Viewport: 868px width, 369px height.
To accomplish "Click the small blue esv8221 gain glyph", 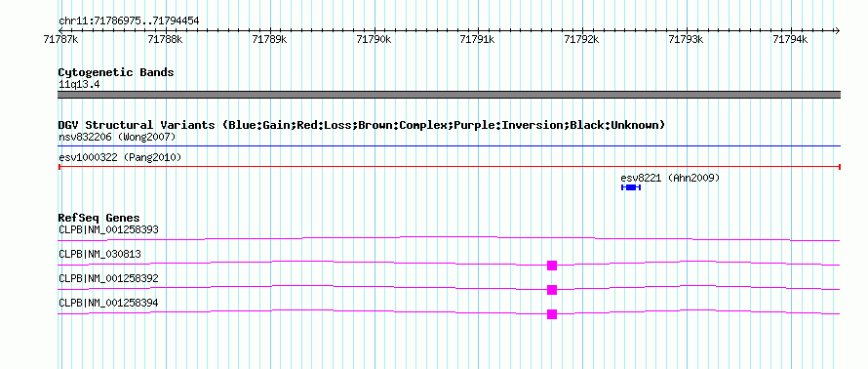I will click(631, 187).
